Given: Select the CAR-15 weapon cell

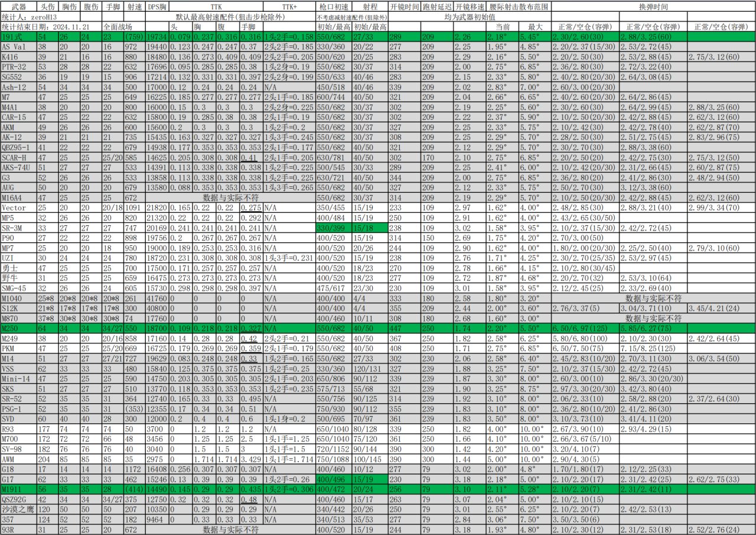Looking at the screenshot, I should [x=18, y=117].
